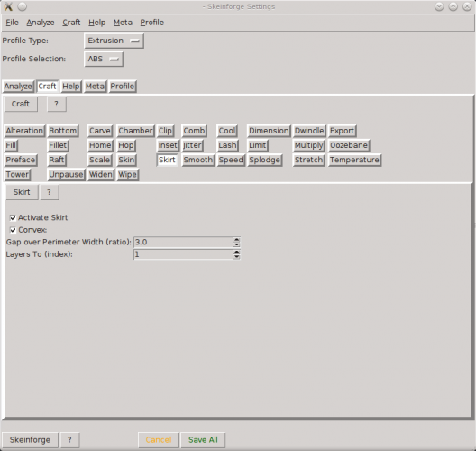
Task: Open the Skirt help question mark button
Action: (x=49, y=192)
